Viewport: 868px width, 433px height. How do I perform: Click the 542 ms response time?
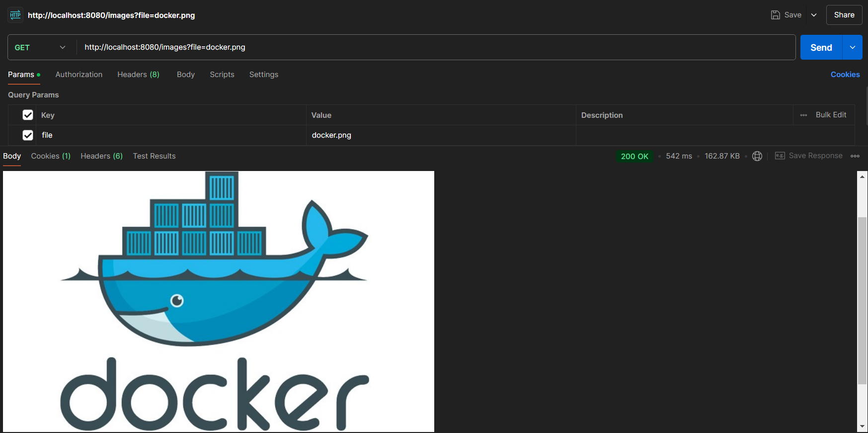tap(679, 156)
